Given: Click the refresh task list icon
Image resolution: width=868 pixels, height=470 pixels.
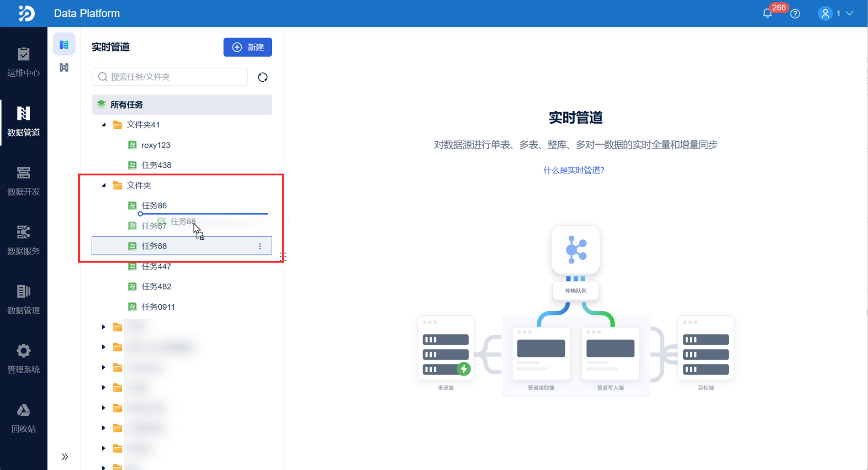Looking at the screenshot, I should coord(262,77).
